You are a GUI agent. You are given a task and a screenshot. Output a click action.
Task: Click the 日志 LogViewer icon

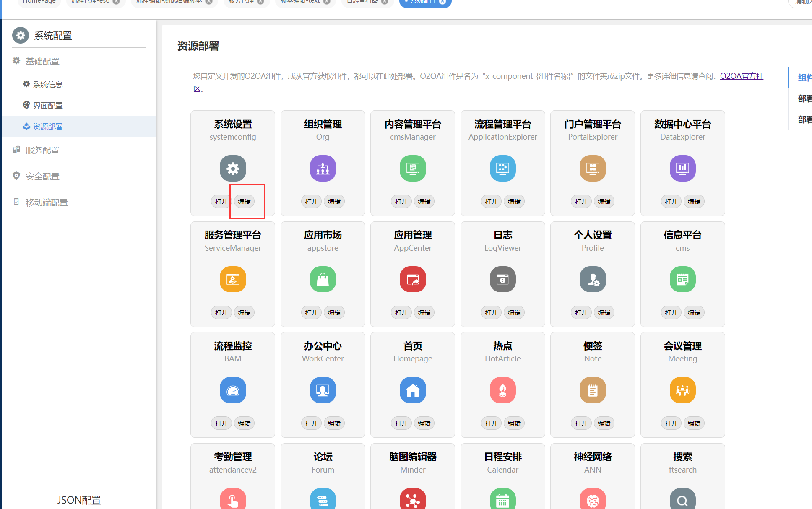coord(502,279)
